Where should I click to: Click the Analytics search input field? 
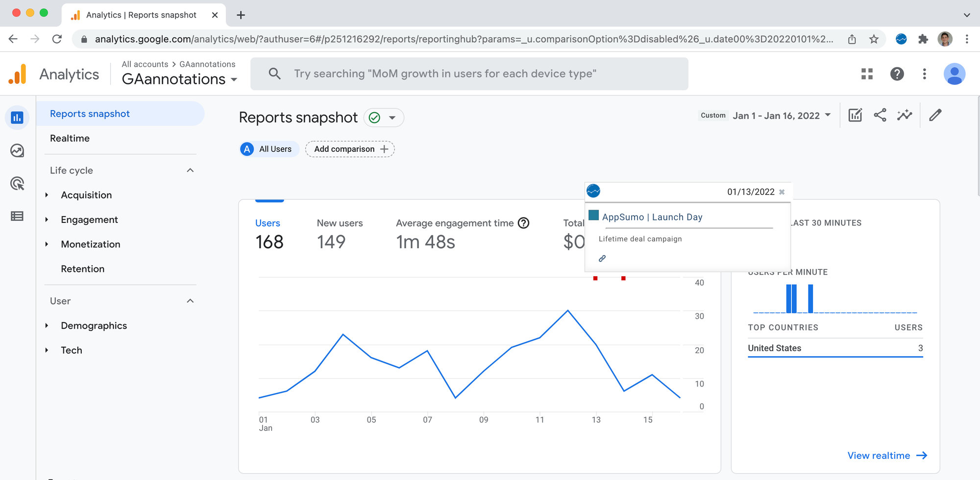469,74
